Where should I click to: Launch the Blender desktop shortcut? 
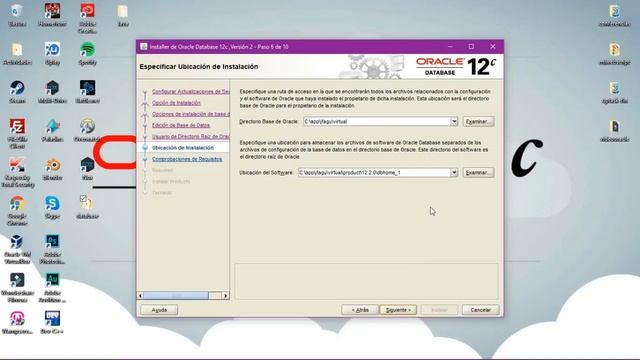[x=52, y=169]
